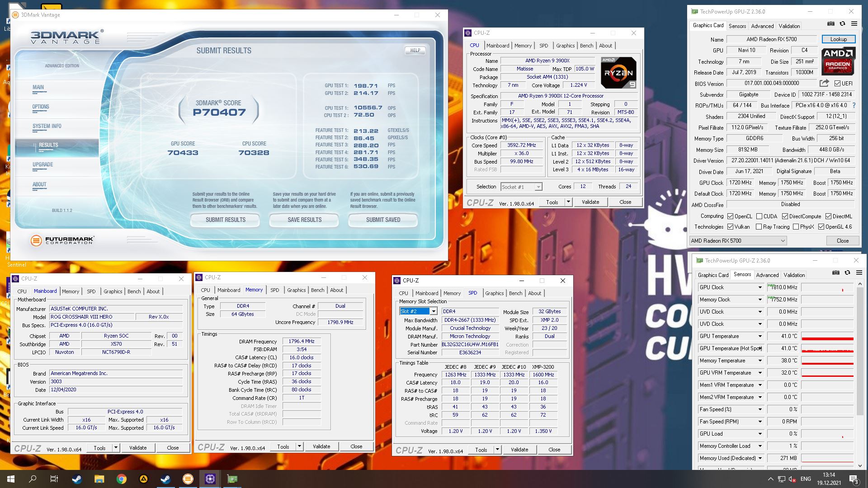Viewport: 868px width, 488px height.
Task: Open Google Chrome from the taskbar
Action: [121, 479]
